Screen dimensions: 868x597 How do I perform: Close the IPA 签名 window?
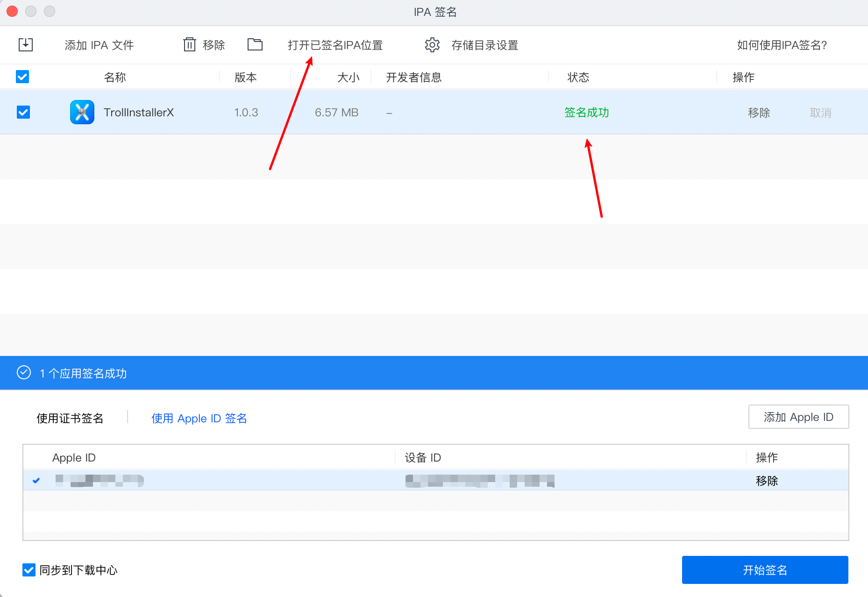(x=13, y=11)
